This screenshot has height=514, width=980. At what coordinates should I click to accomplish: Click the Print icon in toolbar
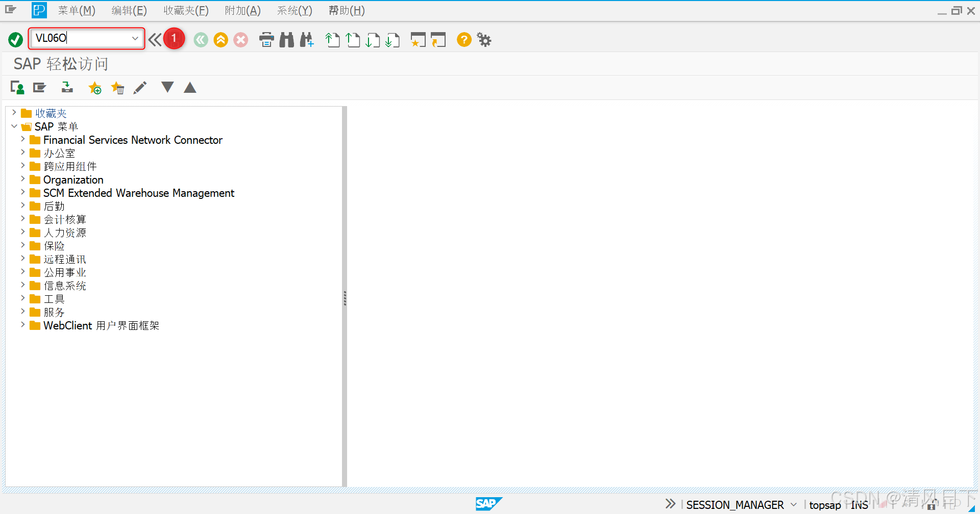(266, 40)
